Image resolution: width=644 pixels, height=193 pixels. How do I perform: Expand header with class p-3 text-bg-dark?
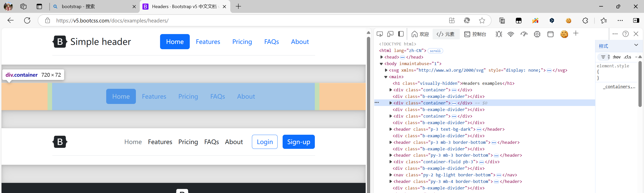tap(391, 129)
